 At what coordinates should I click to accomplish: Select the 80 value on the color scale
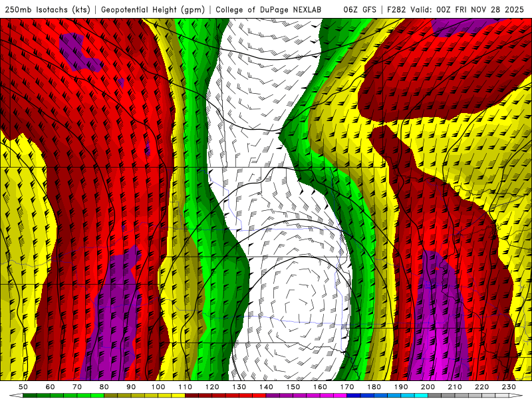click(x=104, y=387)
